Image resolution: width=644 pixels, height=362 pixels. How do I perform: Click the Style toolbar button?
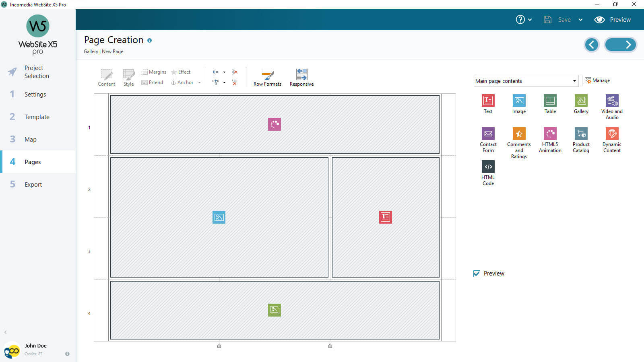[128, 77]
